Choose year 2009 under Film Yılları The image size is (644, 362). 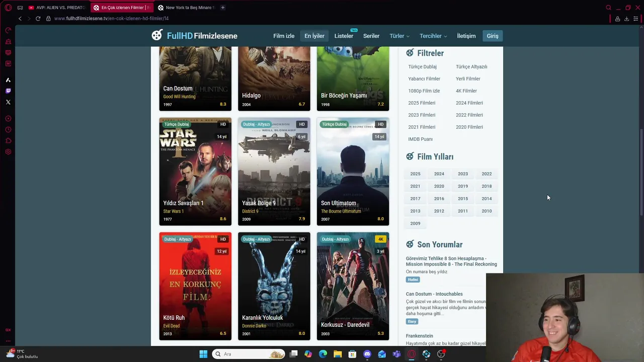(x=415, y=223)
